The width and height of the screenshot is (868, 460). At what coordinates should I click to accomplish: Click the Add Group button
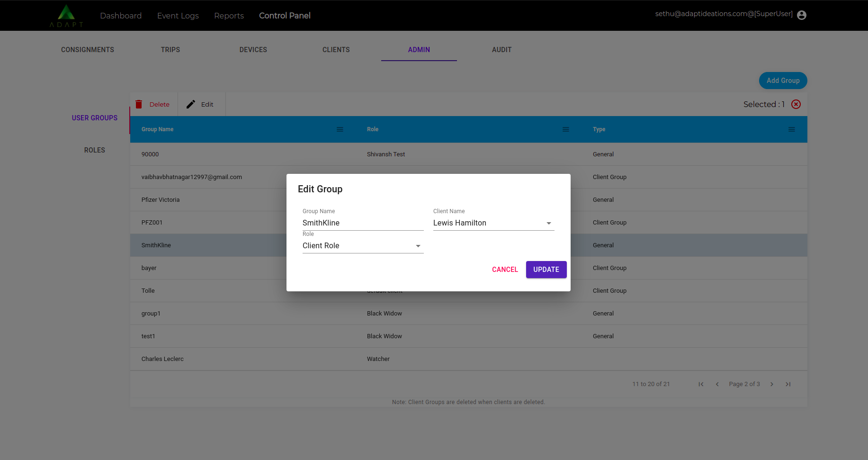(783, 81)
